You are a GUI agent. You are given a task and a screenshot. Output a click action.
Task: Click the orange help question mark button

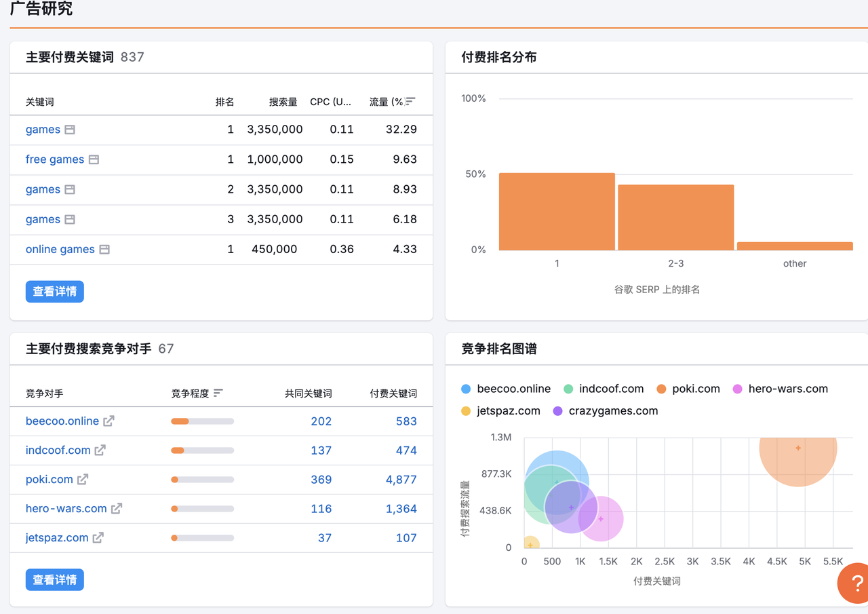[x=856, y=583]
